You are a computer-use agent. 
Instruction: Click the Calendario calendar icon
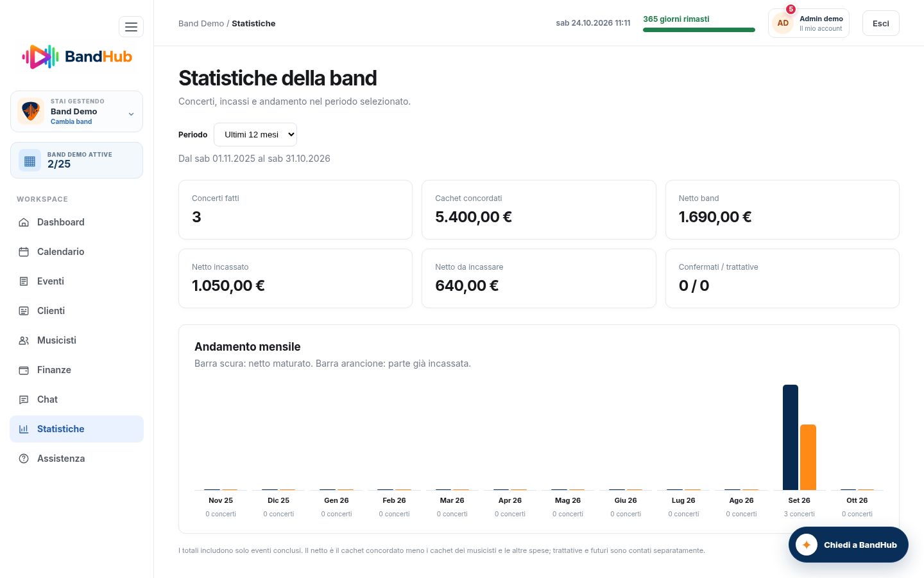pos(24,252)
